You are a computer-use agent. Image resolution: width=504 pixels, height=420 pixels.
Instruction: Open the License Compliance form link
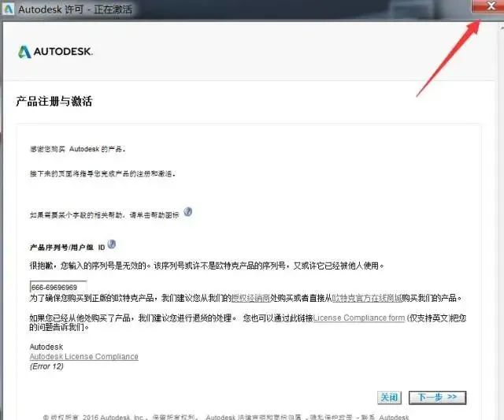pos(359,318)
